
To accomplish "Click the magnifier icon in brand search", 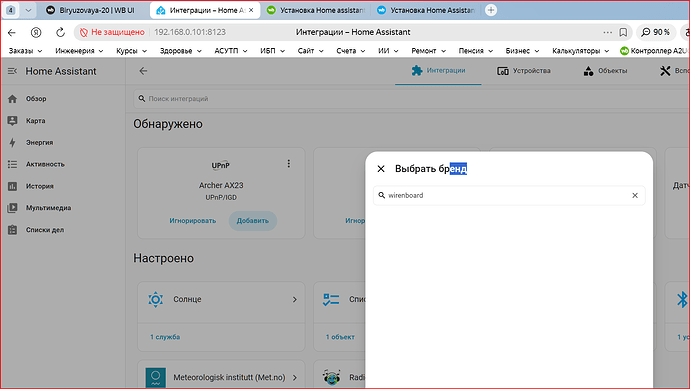I will pos(382,195).
